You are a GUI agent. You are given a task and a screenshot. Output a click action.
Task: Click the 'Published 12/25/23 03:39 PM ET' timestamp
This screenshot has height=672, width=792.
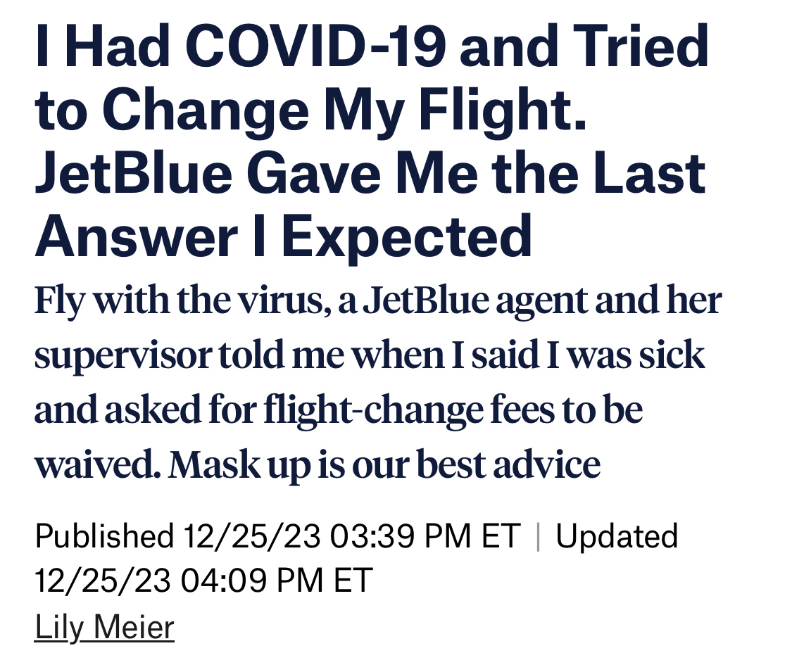coord(277,536)
